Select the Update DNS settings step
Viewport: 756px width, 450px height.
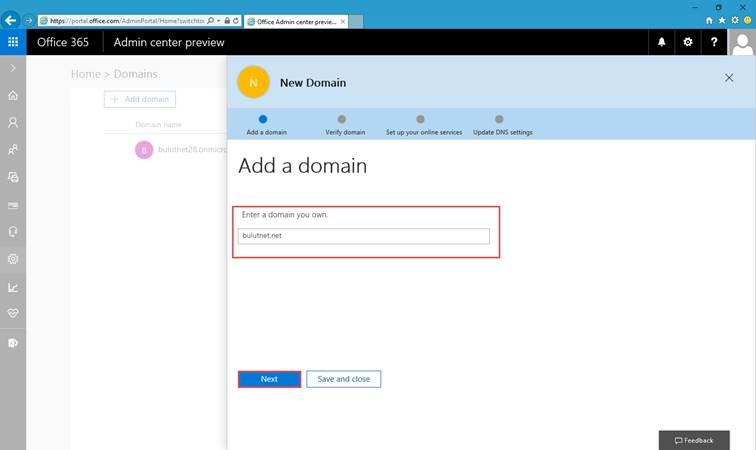[502, 124]
